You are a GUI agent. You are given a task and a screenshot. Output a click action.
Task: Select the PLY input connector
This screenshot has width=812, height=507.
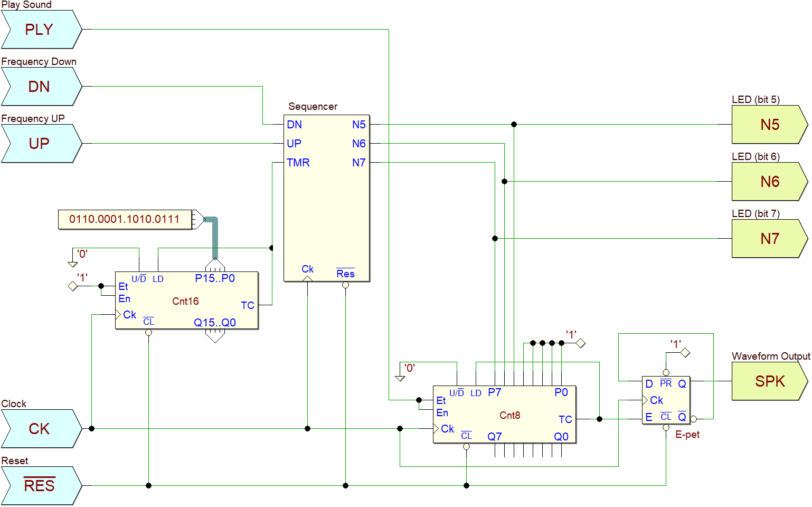pos(41,30)
